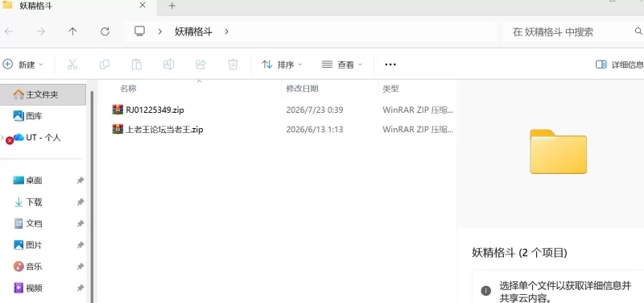
Task: Sort by the 修改日期 column header
Action: pyautogui.click(x=303, y=89)
